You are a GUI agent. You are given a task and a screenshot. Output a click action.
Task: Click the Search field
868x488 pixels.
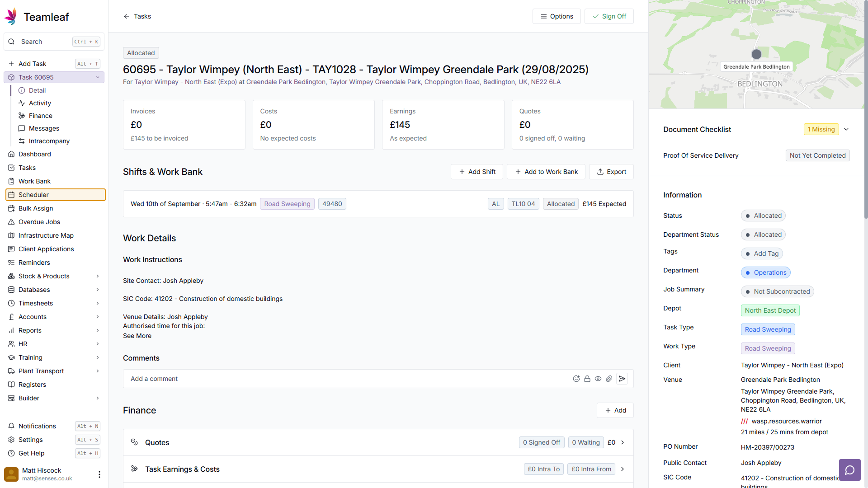tap(54, 42)
